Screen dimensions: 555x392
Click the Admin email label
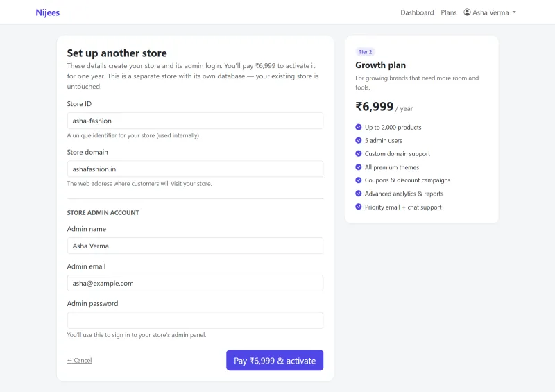pyautogui.click(x=86, y=266)
